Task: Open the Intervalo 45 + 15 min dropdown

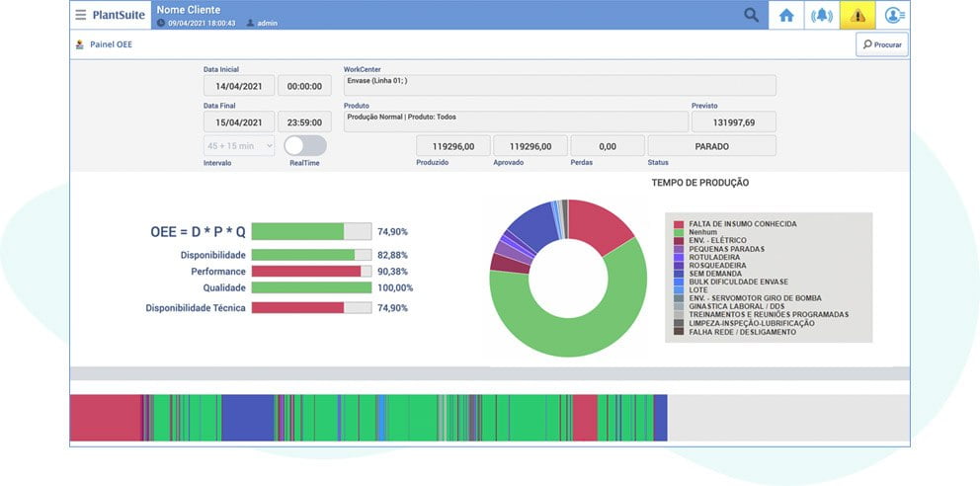Action: [239, 145]
